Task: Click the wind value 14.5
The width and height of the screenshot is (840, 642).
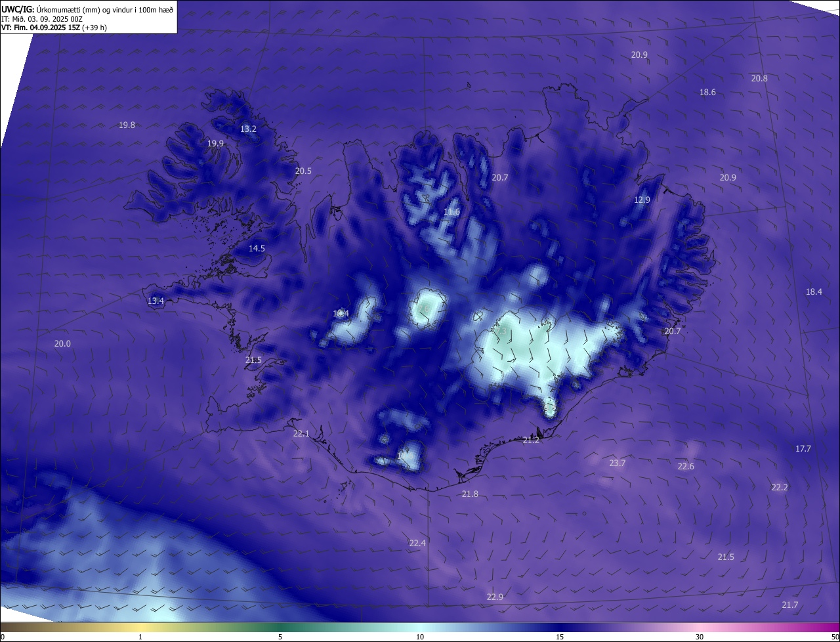Action: point(257,249)
